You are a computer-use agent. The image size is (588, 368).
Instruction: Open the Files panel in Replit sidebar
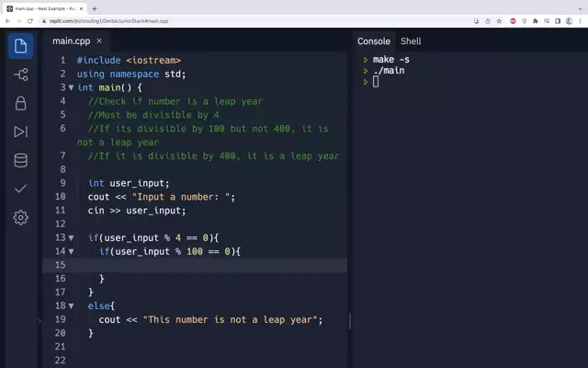click(x=20, y=46)
